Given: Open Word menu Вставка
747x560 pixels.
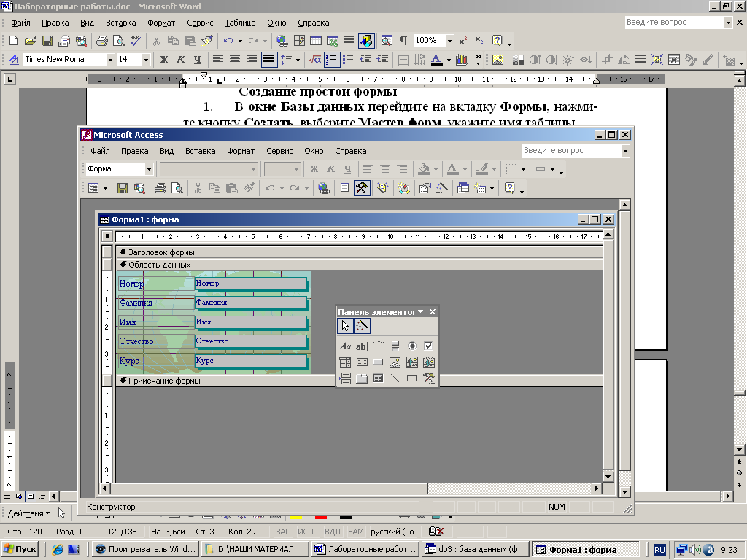Looking at the screenshot, I should pos(120,23).
